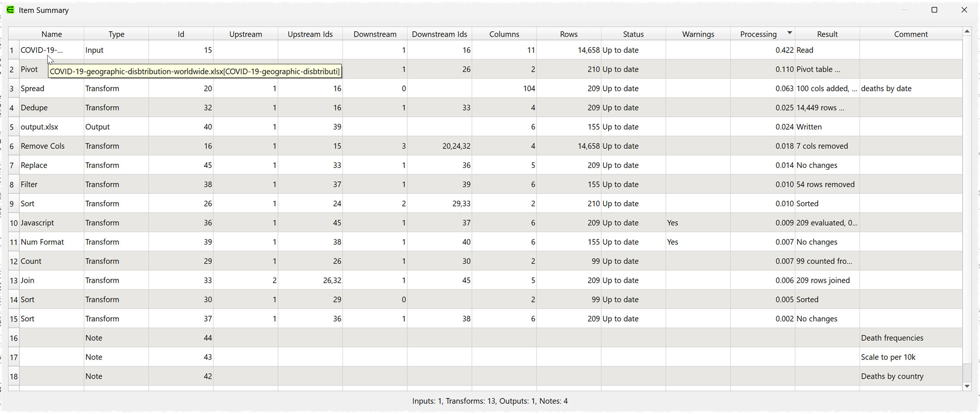Click the 'Pivot table ...' result cell
Image resolution: width=980 pixels, height=414 pixels.
(828, 69)
